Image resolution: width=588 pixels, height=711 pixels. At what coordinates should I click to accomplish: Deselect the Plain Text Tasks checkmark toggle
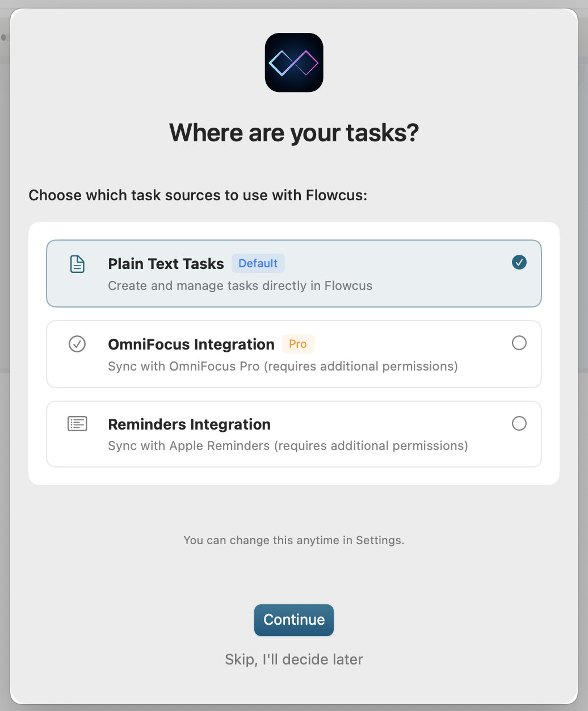click(518, 262)
